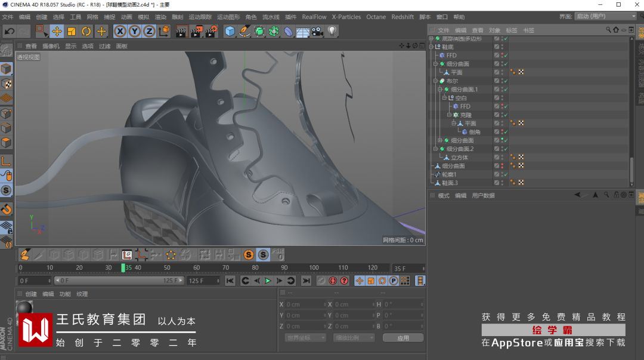This screenshot has width=644, height=360.
Task: Select the Move tool in top toolbar
Action: pyautogui.click(x=57, y=31)
